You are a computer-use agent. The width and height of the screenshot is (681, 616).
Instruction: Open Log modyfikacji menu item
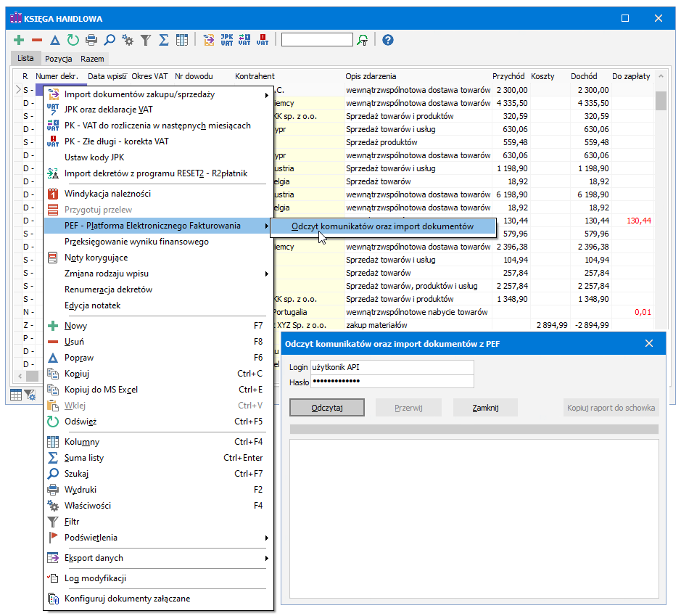159,578
